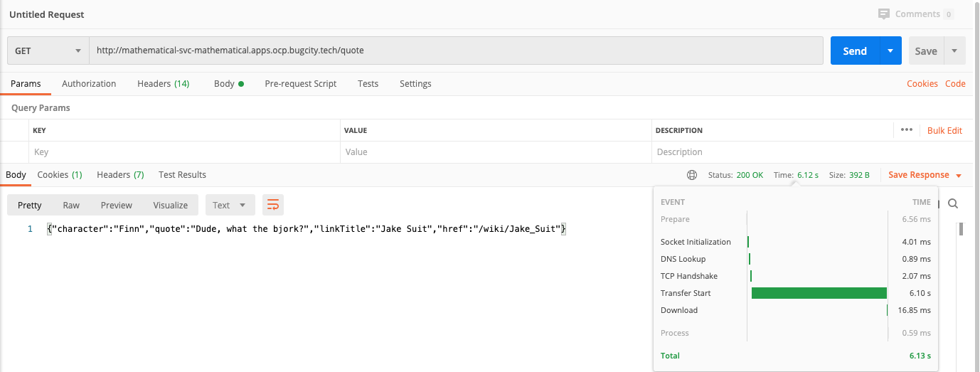This screenshot has width=980, height=372.
Task: Click line number 1 in response
Action: 30,229
